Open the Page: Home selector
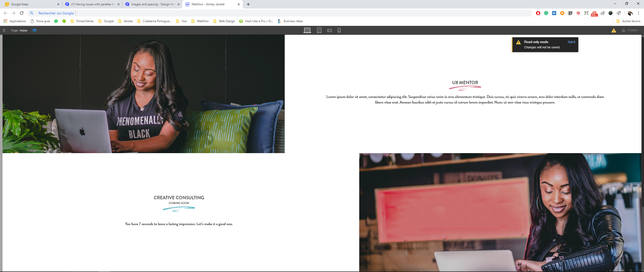The image size is (644, 272). pos(19,30)
